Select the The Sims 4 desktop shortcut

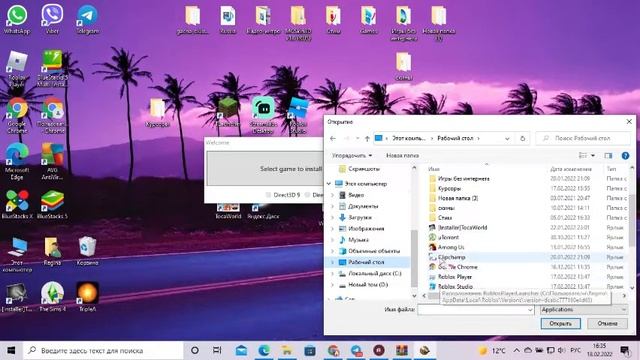52,297
